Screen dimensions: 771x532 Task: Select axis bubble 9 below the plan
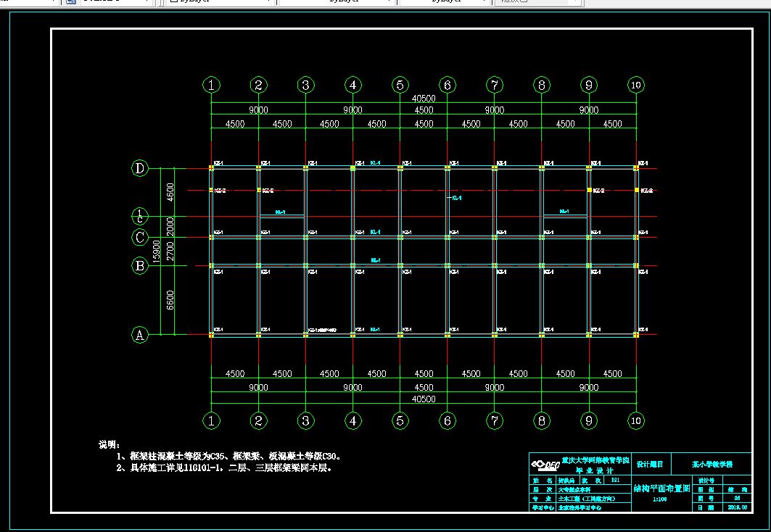pyautogui.click(x=588, y=420)
